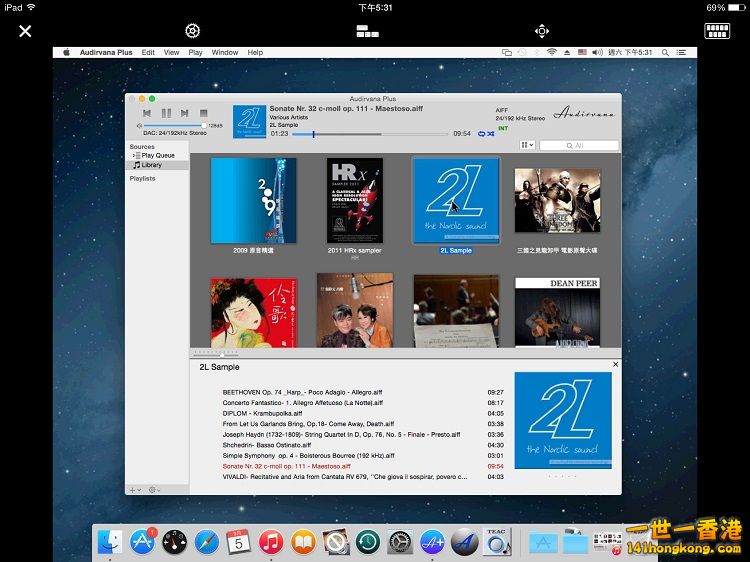The height and width of the screenshot is (562, 750).
Task: Skip to the next track
Action: click(185, 113)
